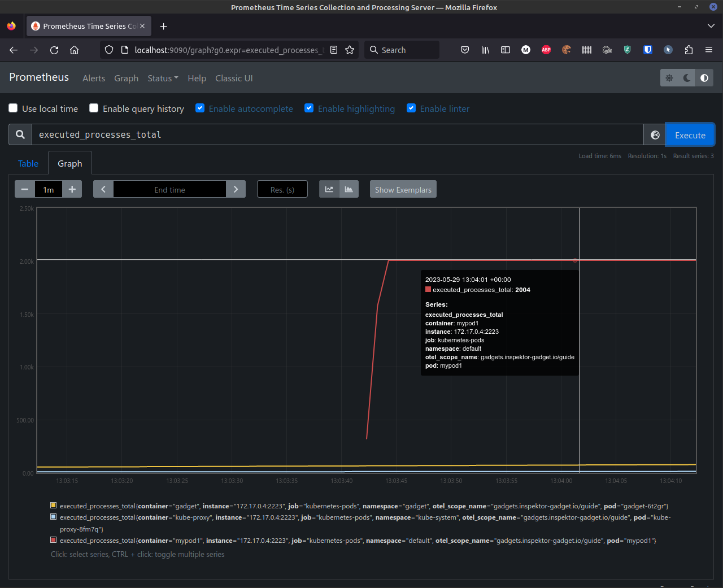Image resolution: width=723 pixels, height=588 pixels.
Task: Enable the Use local time checkbox
Action: 13,108
